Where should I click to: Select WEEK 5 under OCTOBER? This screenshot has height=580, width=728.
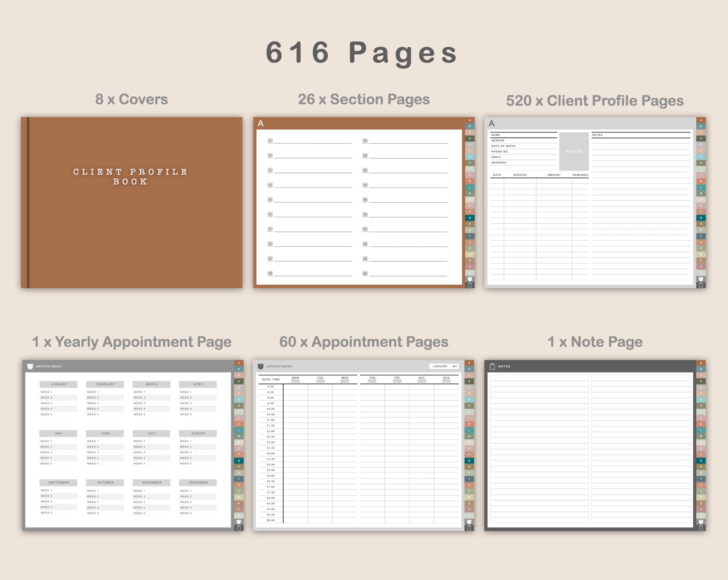point(105,513)
